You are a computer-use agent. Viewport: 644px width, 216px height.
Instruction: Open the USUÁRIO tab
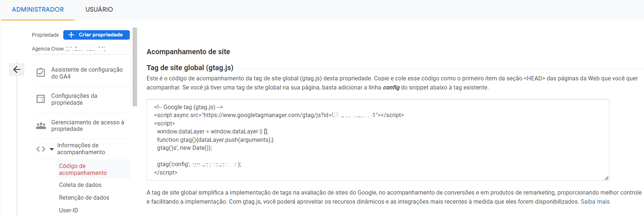click(99, 9)
